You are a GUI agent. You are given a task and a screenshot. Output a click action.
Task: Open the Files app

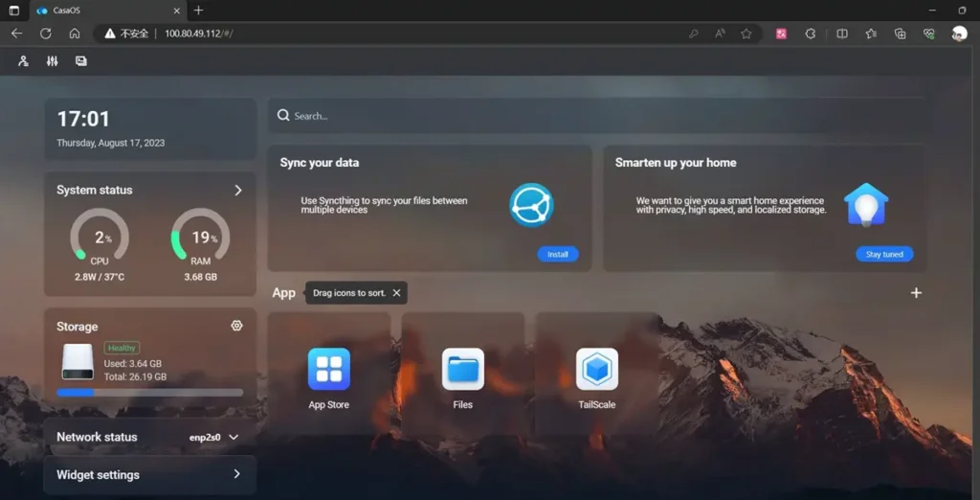[463, 369]
